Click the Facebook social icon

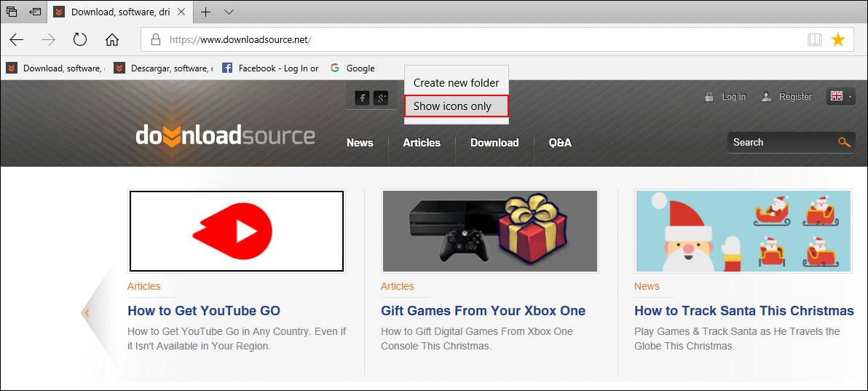(x=362, y=98)
